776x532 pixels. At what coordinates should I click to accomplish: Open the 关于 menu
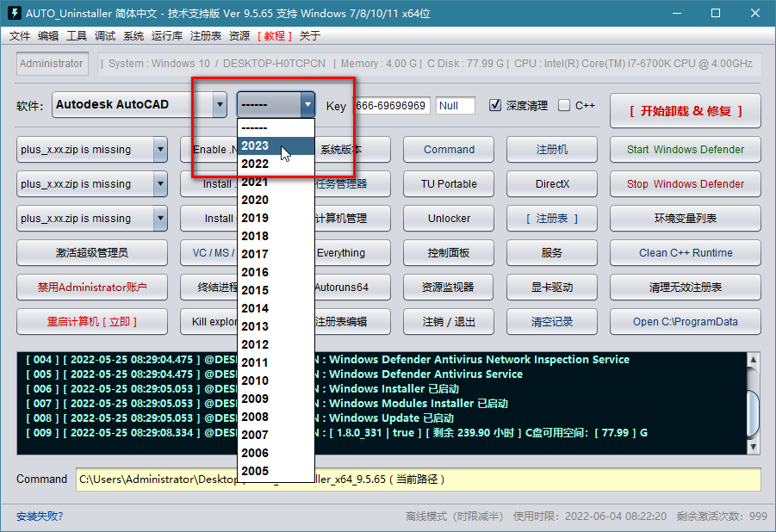(x=310, y=35)
